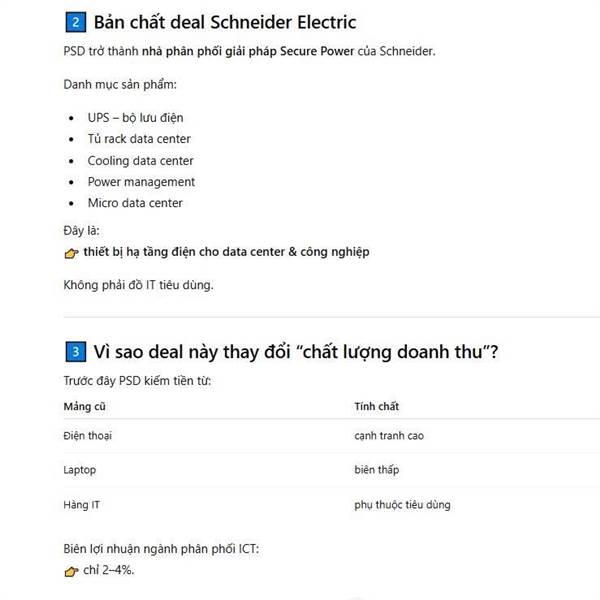
Task: Click the 'UPS – bộ lưu điện' list item
Action: 135,117
